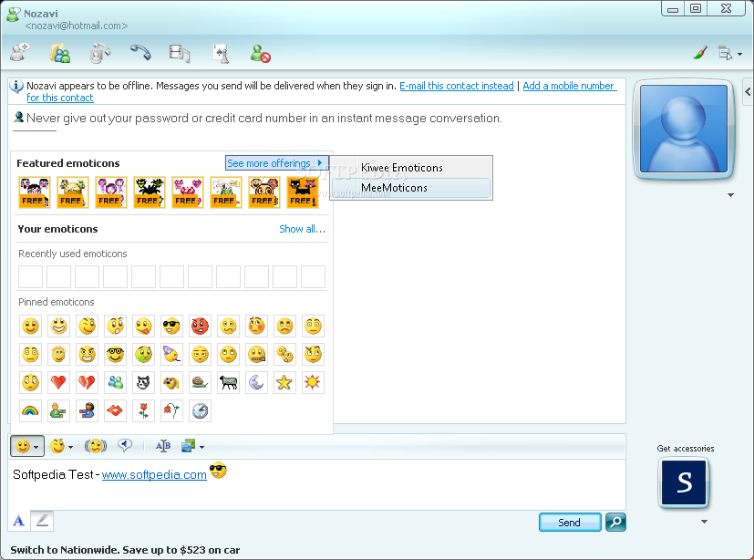Open the share files and photos icon

click(60, 53)
